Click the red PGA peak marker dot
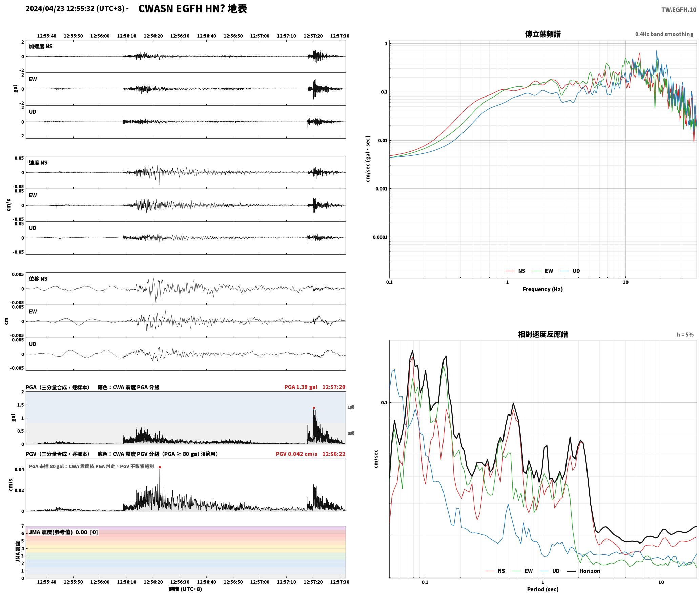700x596 pixels. point(314,408)
